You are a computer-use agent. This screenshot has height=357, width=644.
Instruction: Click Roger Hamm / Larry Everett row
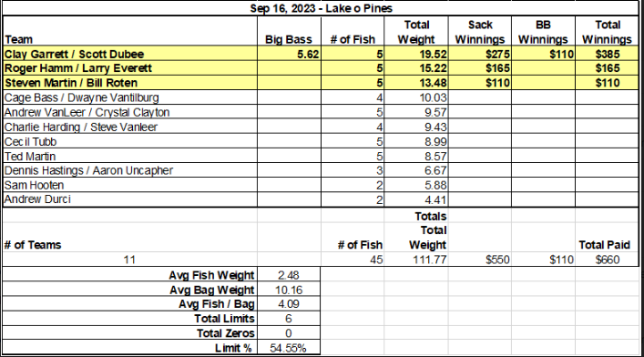tap(321, 68)
